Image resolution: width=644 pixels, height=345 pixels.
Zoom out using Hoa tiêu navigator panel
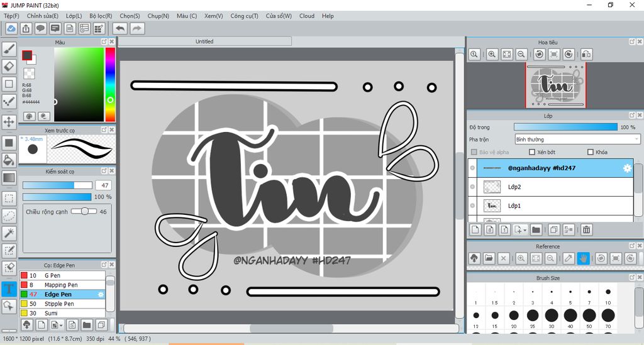pyautogui.click(x=521, y=54)
